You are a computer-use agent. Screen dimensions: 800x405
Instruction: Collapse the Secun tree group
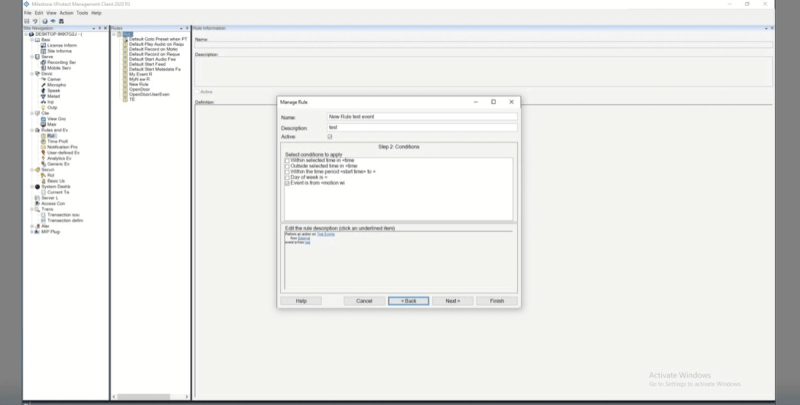tap(32, 170)
